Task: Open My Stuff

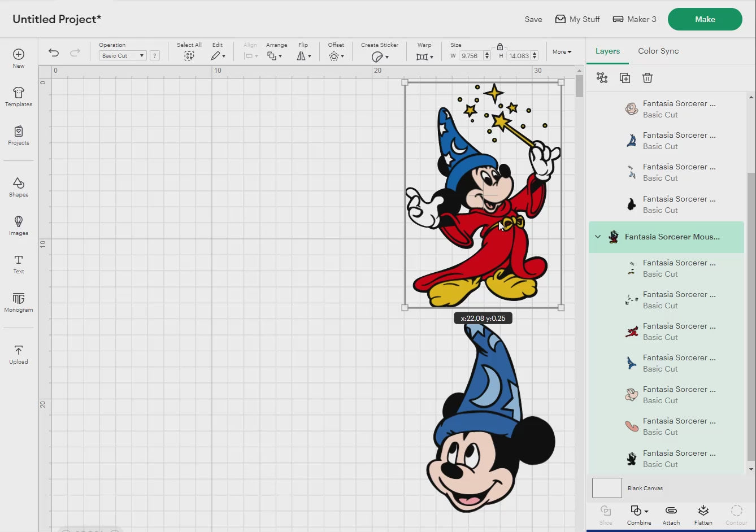Action: [577, 19]
